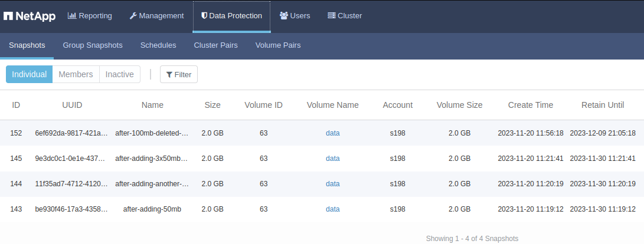Click snapshot name after-100mb-deleted-…
Viewport: 644px width, 244px height.
click(x=152, y=133)
